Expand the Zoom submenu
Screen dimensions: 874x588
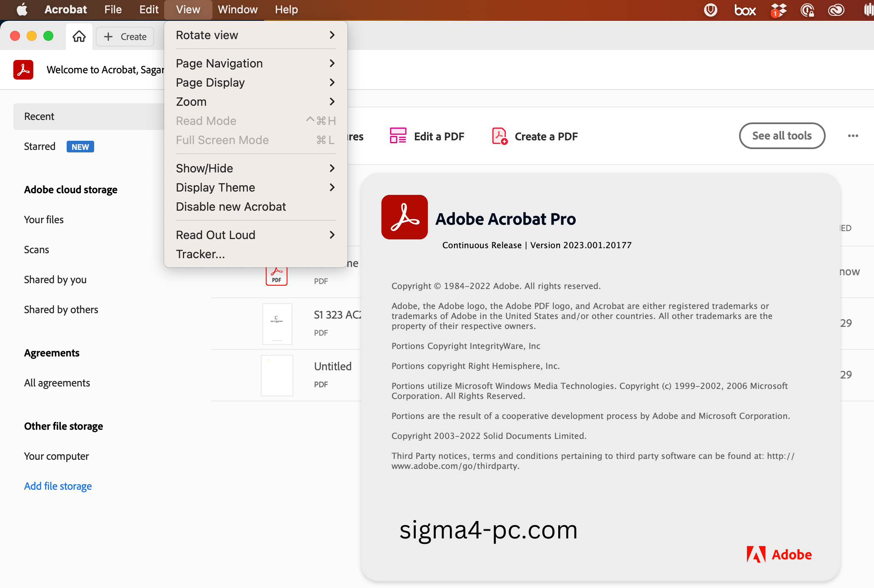pos(256,102)
